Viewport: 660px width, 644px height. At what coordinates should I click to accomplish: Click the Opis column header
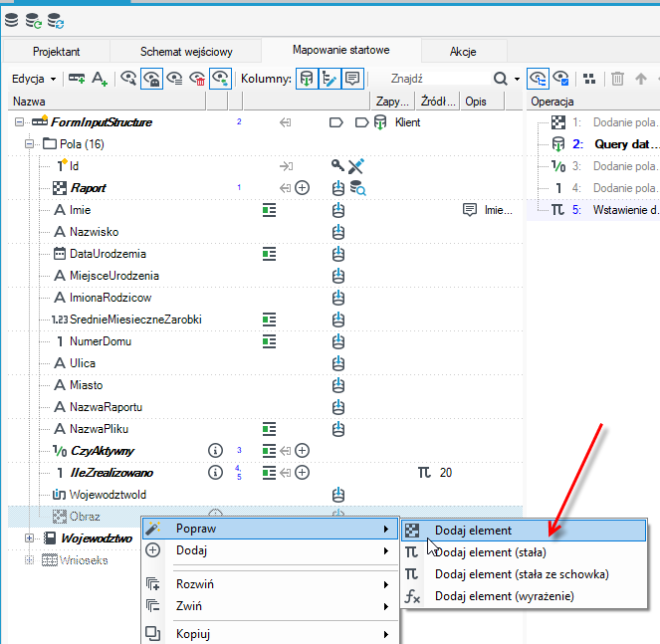pyautogui.click(x=483, y=102)
